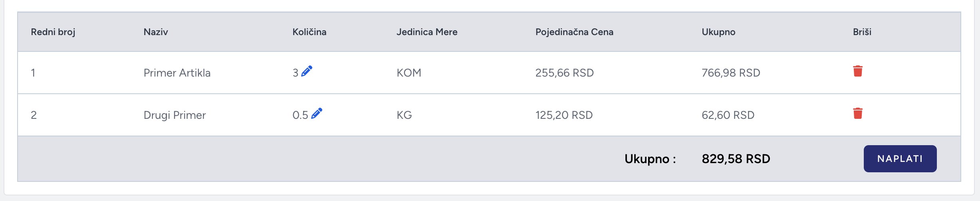Select the Jedinica Mere column header

click(x=427, y=32)
